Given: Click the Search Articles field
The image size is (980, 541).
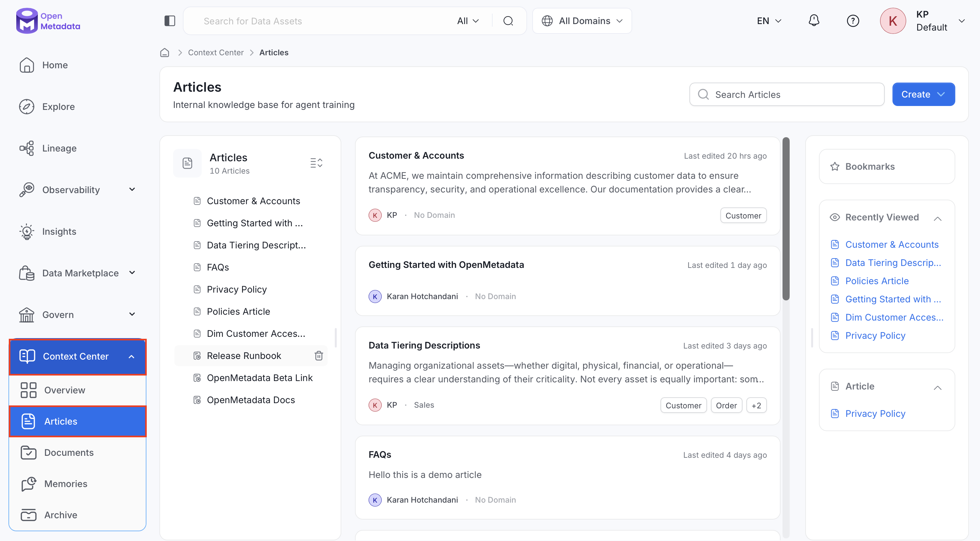Looking at the screenshot, I should click(x=787, y=94).
